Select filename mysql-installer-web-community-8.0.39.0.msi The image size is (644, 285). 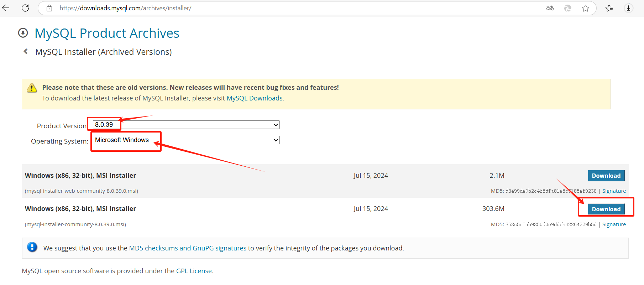(x=82, y=191)
